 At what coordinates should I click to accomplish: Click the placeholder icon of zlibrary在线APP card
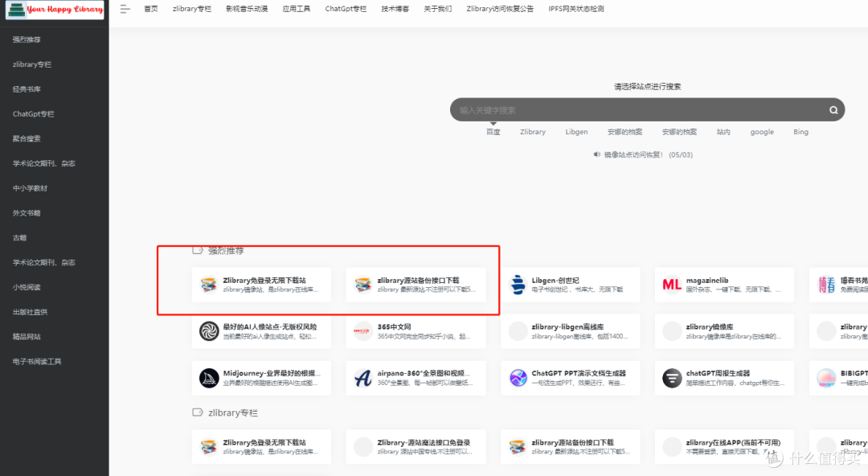coord(672,446)
